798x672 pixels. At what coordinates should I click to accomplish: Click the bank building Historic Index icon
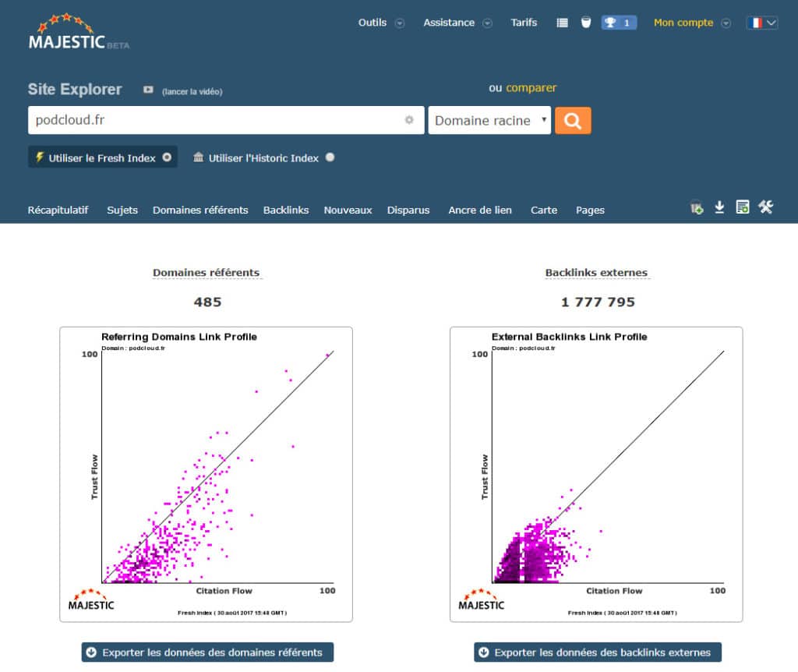(x=199, y=157)
